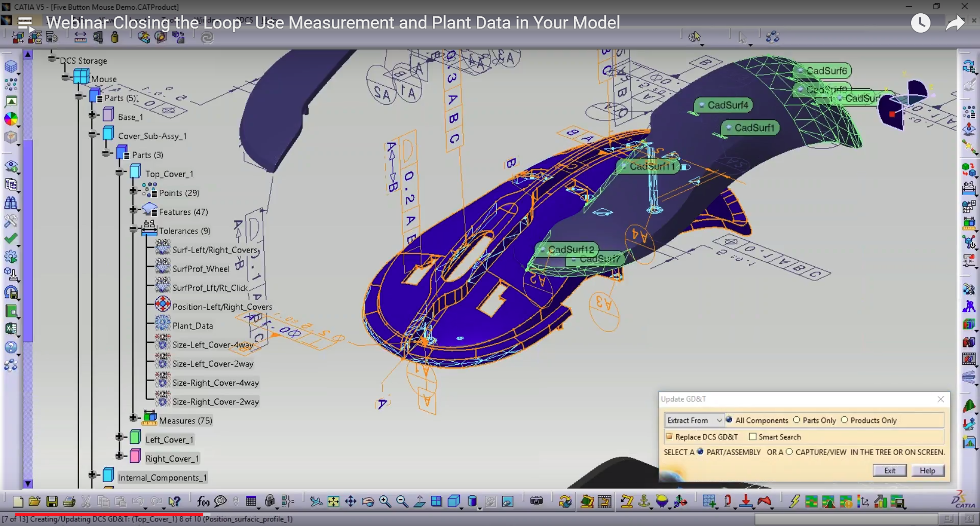980x526 pixels.
Task: Click the Help button in Update GD&T
Action: pos(927,470)
